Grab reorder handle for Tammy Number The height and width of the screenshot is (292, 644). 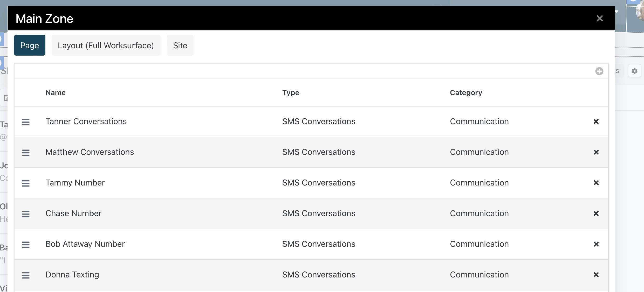tap(26, 183)
